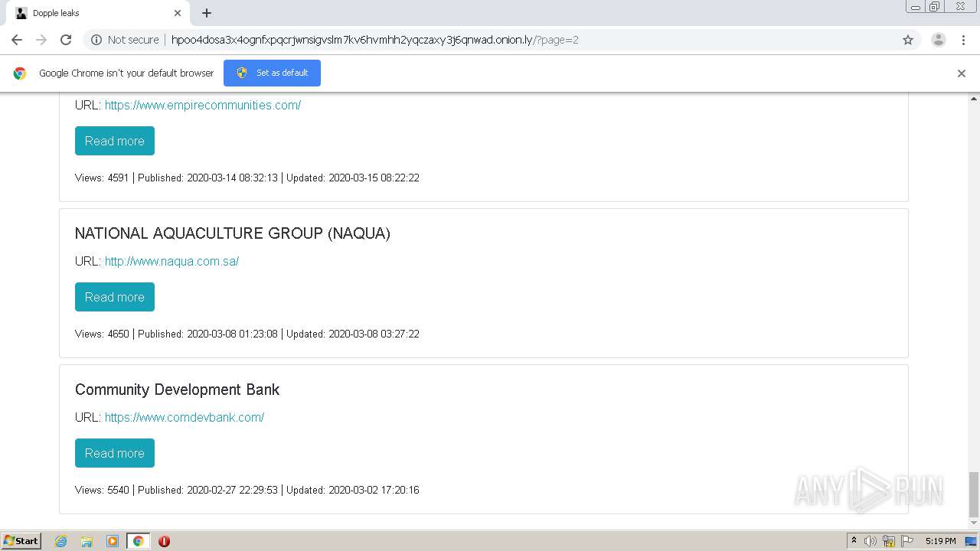The width and height of the screenshot is (980, 551).
Task: Read more about National Aquaculture Group
Action: click(x=115, y=297)
